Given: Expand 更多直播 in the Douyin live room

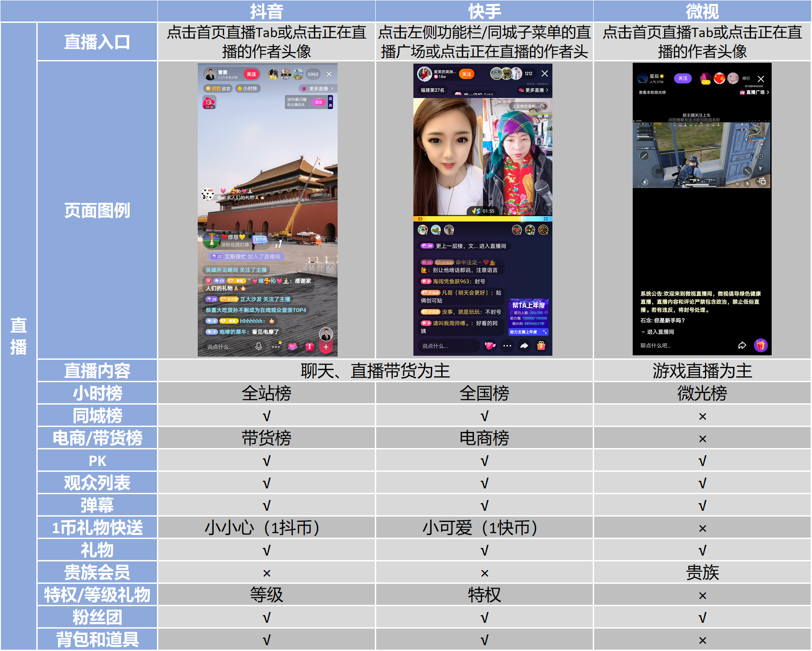Looking at the screenshot, I should click(x=319, y=89).
